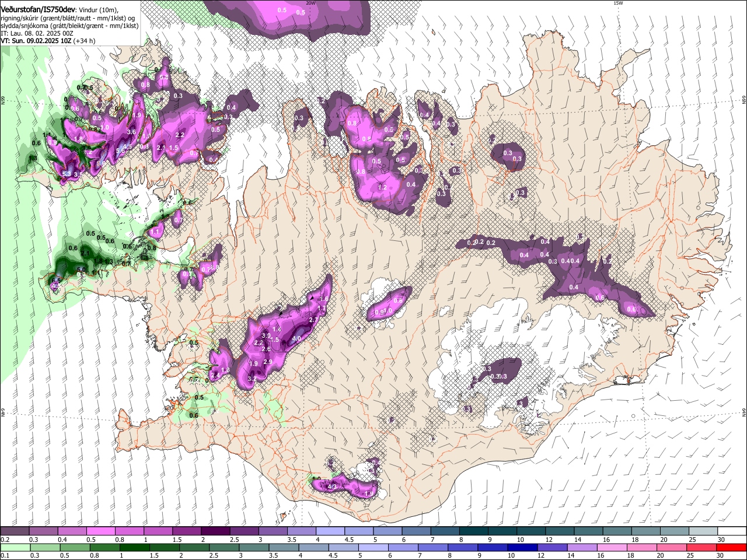The image size is (747, 560).
Task: Click the darkest purple 2 swatch in top legend
Action: pyautogui.click(x=215, y=531)
